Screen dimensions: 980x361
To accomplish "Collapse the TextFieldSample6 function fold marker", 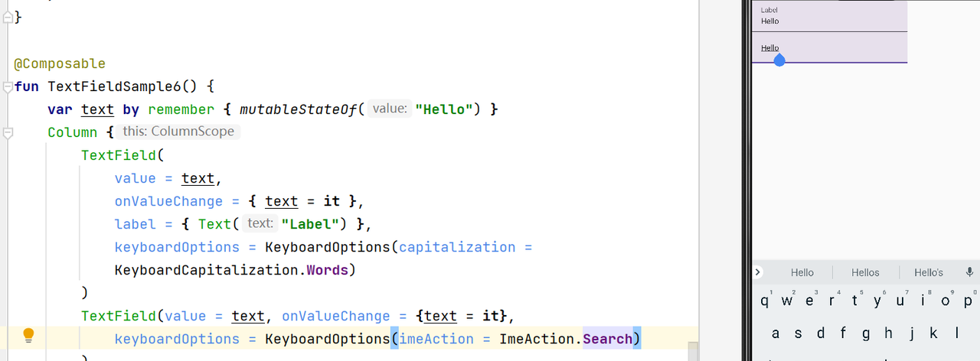I will tap(8, 86).
